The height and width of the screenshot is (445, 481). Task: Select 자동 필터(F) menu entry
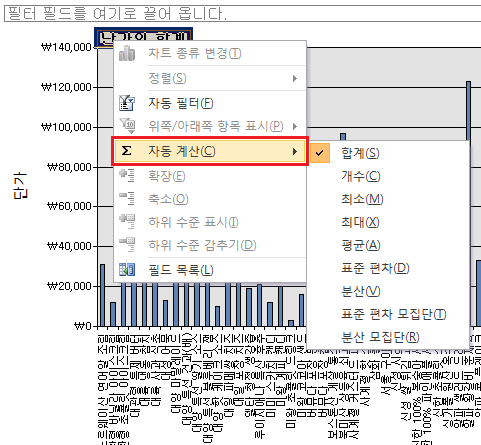[210, 103]
